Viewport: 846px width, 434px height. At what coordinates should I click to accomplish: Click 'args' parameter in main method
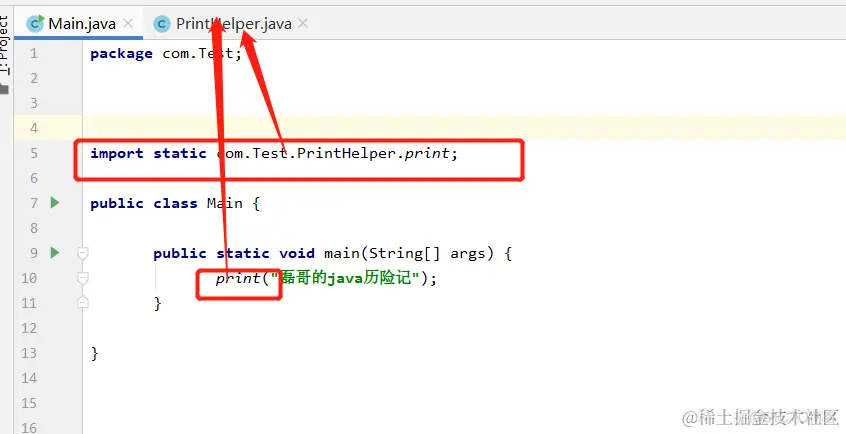point(467,253)
